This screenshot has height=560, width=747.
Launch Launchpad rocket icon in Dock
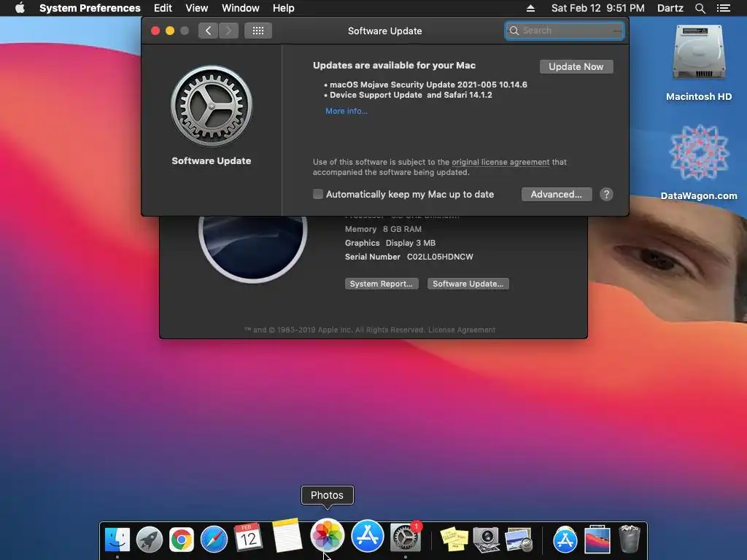click(x=149, y=539)
